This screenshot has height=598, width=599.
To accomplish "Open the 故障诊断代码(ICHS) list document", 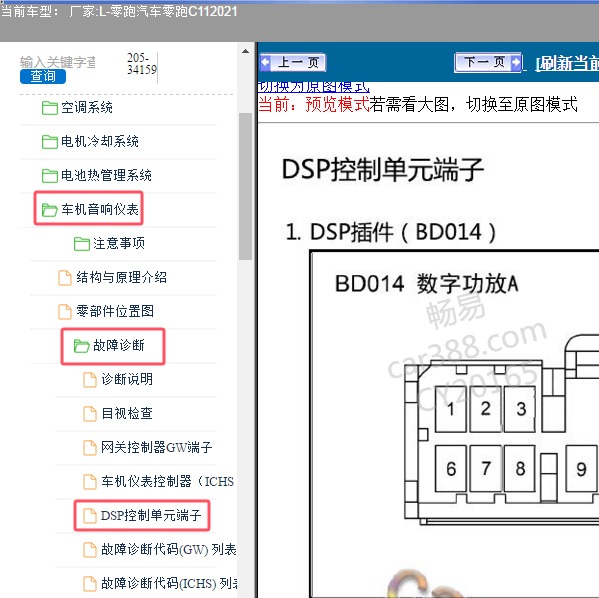I will point(169,583).
